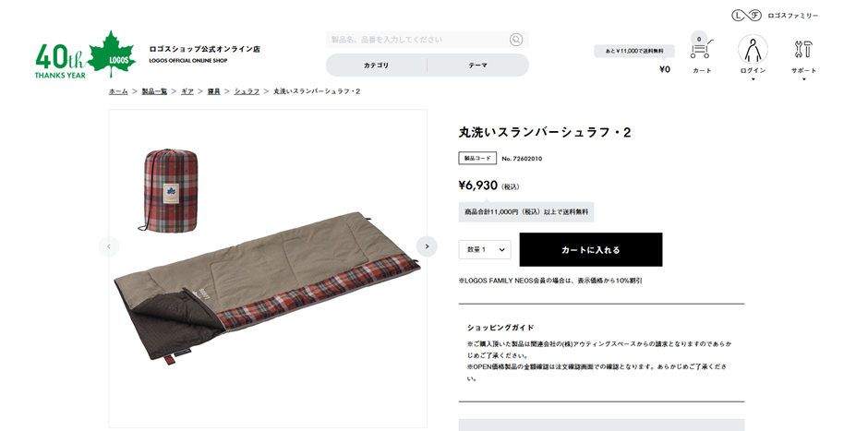Click the LOGOS Family LF icon
This screenshot has width=868, height=431.
click(x=745, y=16)
